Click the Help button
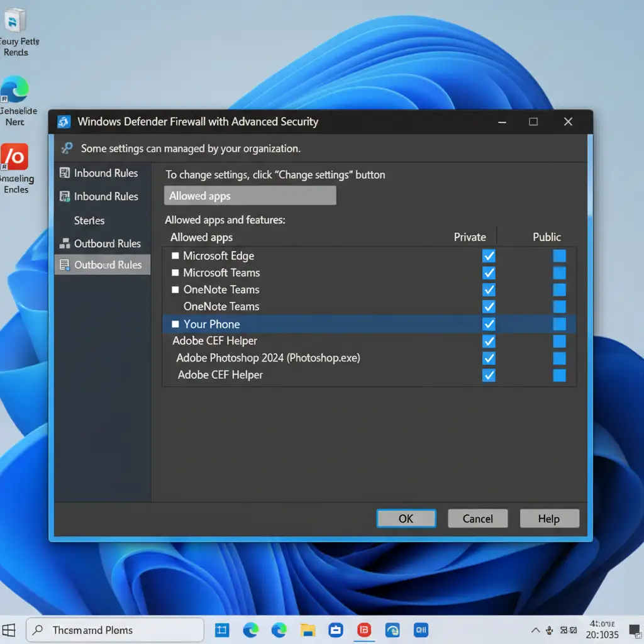 tap(548, 519)
